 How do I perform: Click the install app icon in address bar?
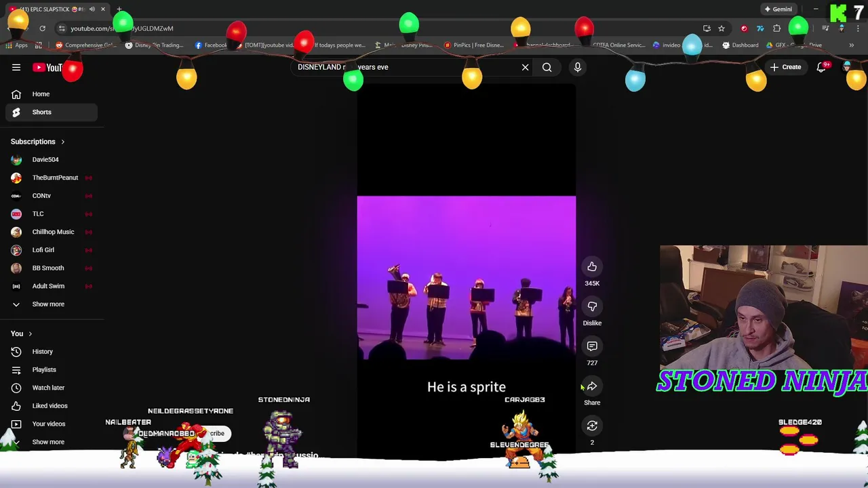[x=707, y=28]
